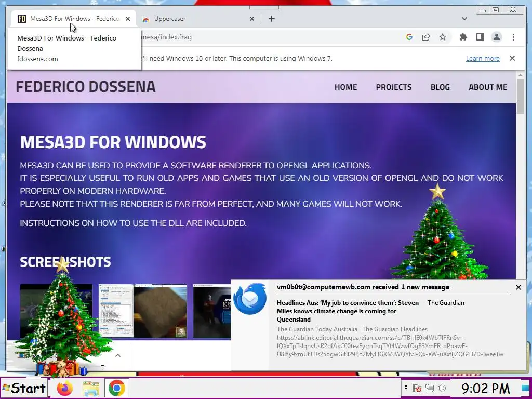The image size is (532, 399).
Task: Click the Google icon in address bar
Action: pyautogui.click(x=409, y=37)
